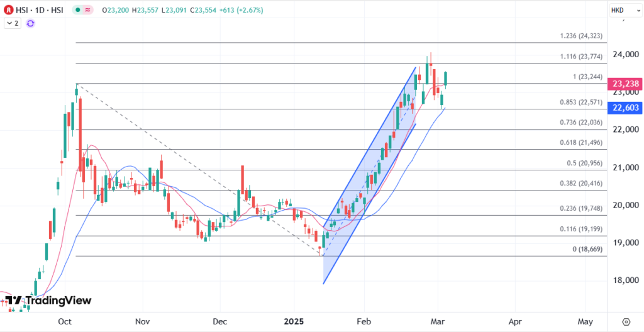Click the green market status dot
Screen dimensions: 644x332
click(76, 11)
